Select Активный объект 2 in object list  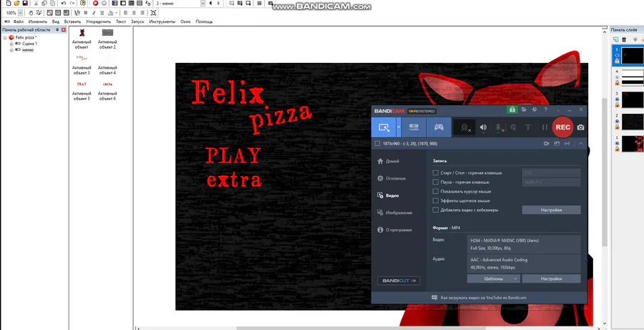(107, 38)
